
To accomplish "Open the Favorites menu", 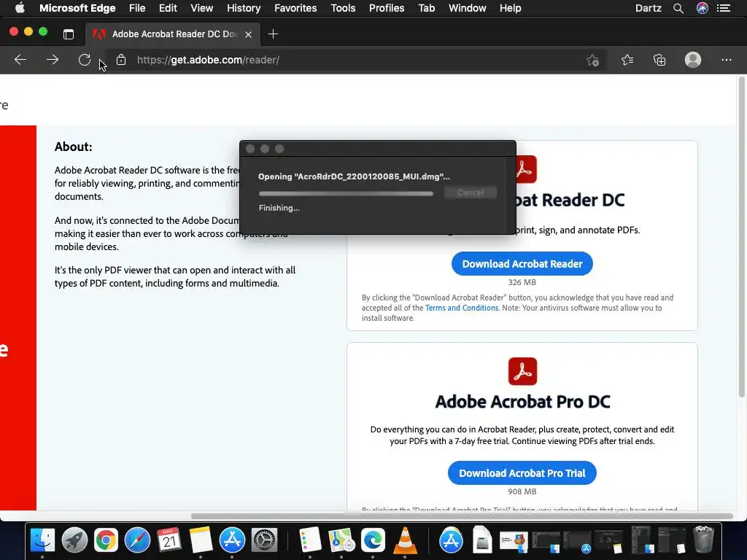I will pos(295,8).
